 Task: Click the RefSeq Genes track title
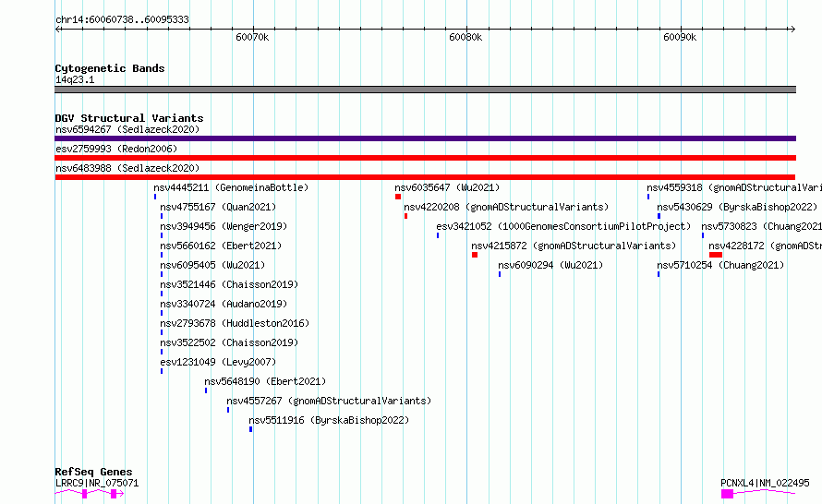click(x=93, y=472)
